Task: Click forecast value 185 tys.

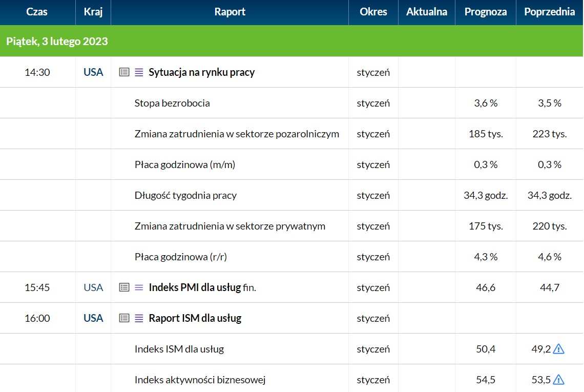Action: (x=486, y=134)
